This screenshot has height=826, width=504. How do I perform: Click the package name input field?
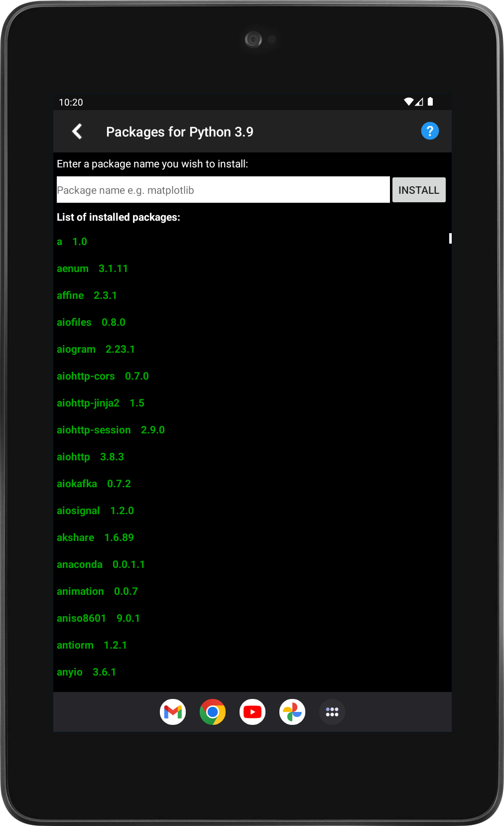(x=223, y=190)
